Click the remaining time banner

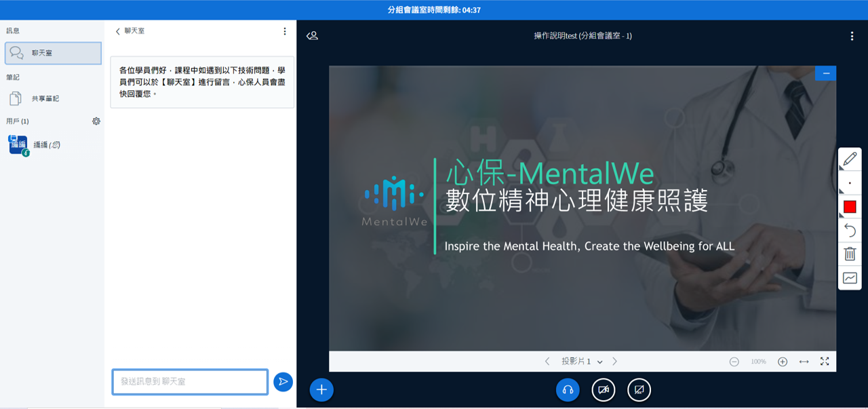pos(434,10)
